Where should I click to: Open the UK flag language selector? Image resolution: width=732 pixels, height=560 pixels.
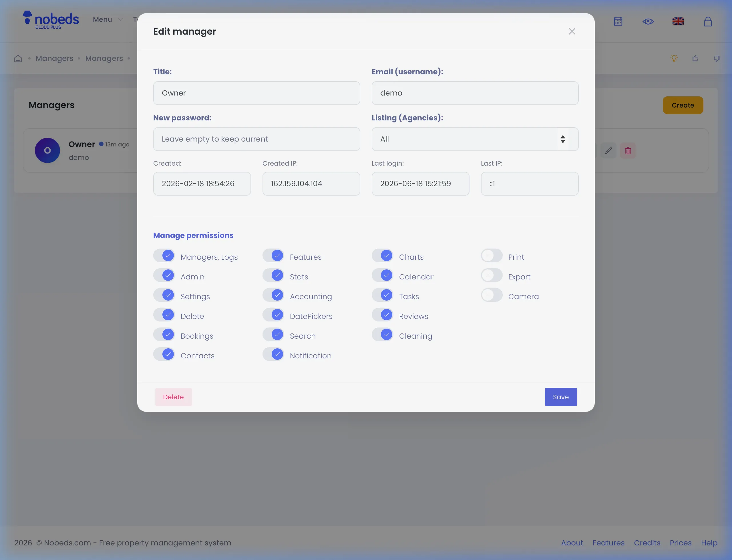(x=678, y=22)
